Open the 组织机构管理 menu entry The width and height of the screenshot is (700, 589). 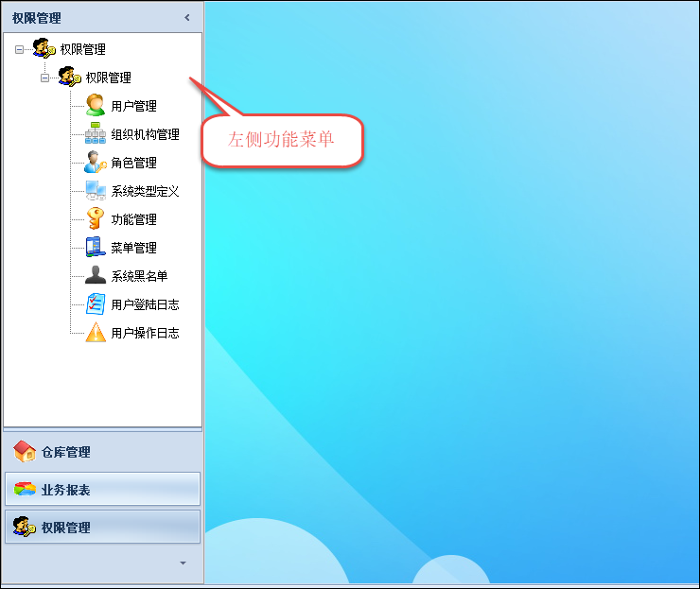145,134
